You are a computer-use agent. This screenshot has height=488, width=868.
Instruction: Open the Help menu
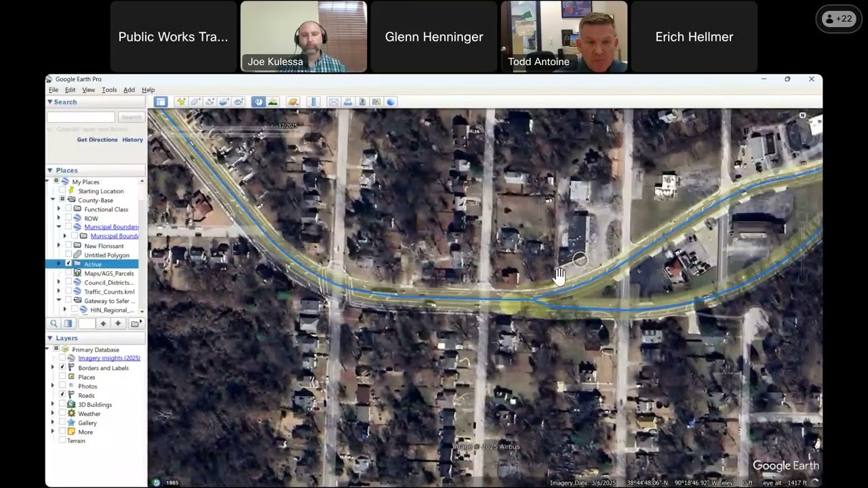click(148, 89)
